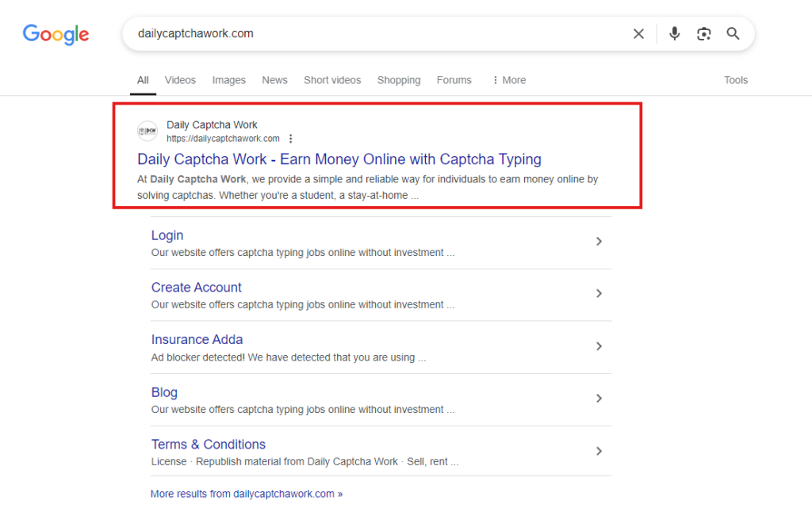Click the https://dailycaptchawork.com URL text

tap(223, 139)
